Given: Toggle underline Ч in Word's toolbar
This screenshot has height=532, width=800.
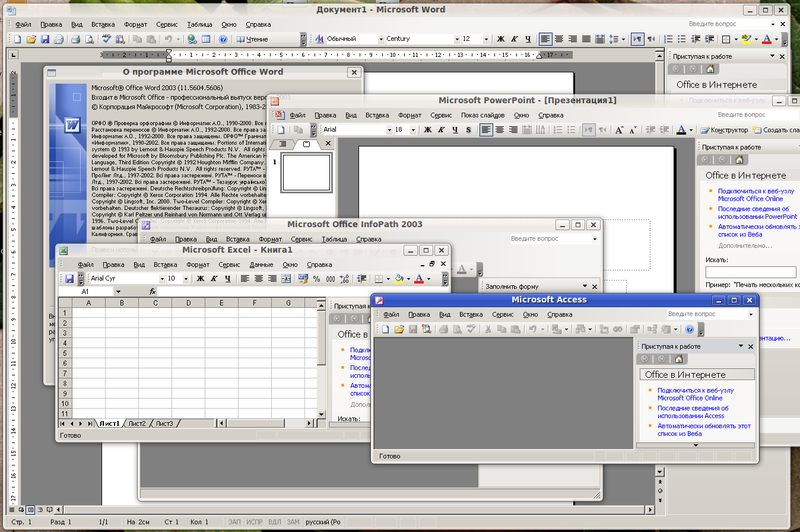Looking at the screenshot, I should tap(527, 38).
